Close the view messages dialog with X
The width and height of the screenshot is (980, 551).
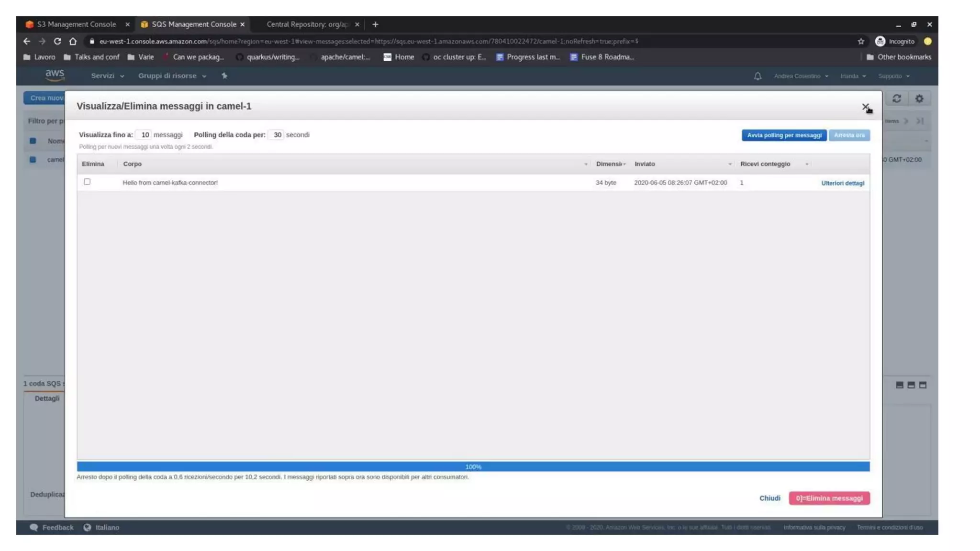click(865, 107)
